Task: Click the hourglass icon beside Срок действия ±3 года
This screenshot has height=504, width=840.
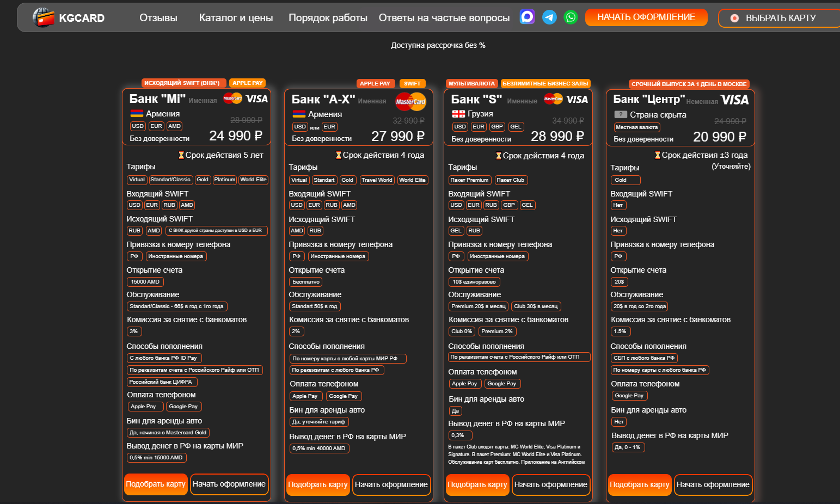Action: tap(658, 155)
